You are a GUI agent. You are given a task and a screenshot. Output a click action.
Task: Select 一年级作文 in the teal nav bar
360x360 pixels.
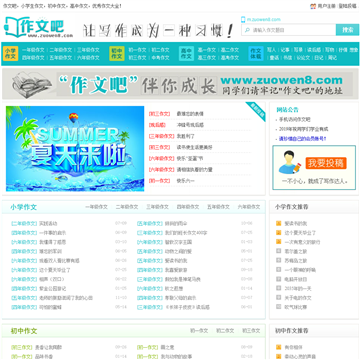(x=33, y=50)
